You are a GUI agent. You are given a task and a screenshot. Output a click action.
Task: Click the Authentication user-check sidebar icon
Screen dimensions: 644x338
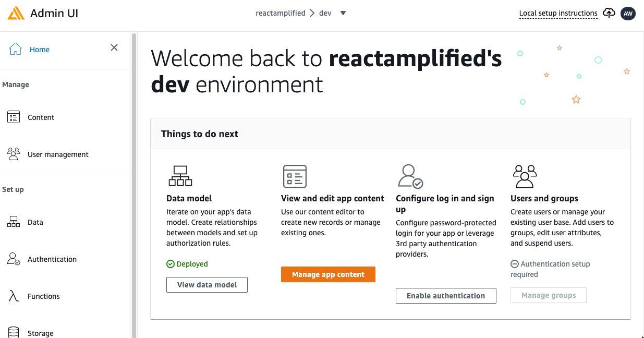click(14, 259)
